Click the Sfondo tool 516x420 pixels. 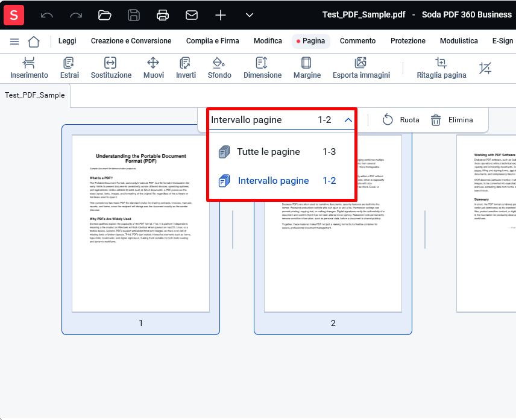click(x=219, y=68)
